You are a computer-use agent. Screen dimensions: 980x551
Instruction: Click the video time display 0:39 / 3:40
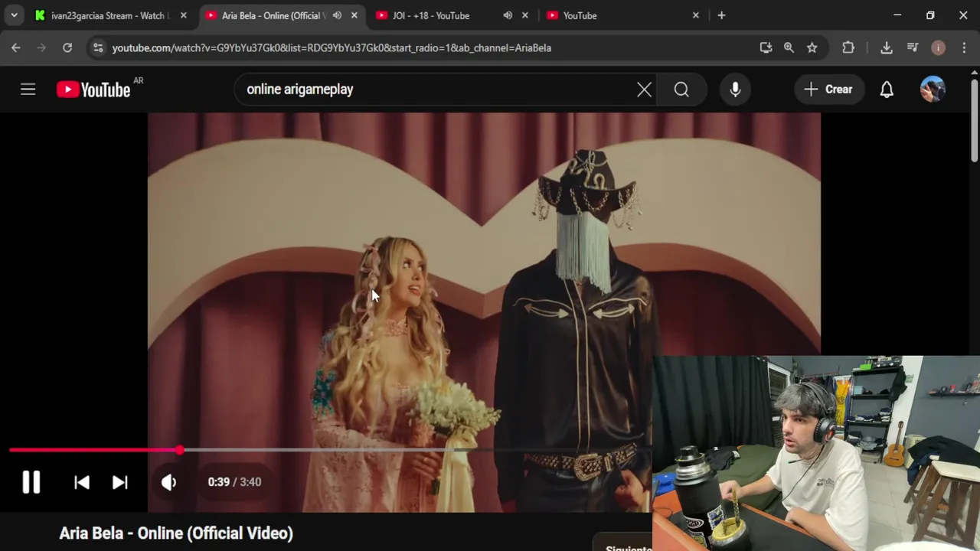234,482
